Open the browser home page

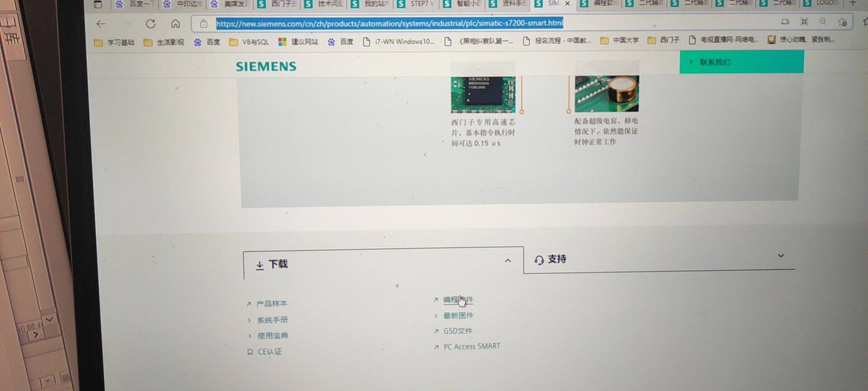[x=175, y=24]
